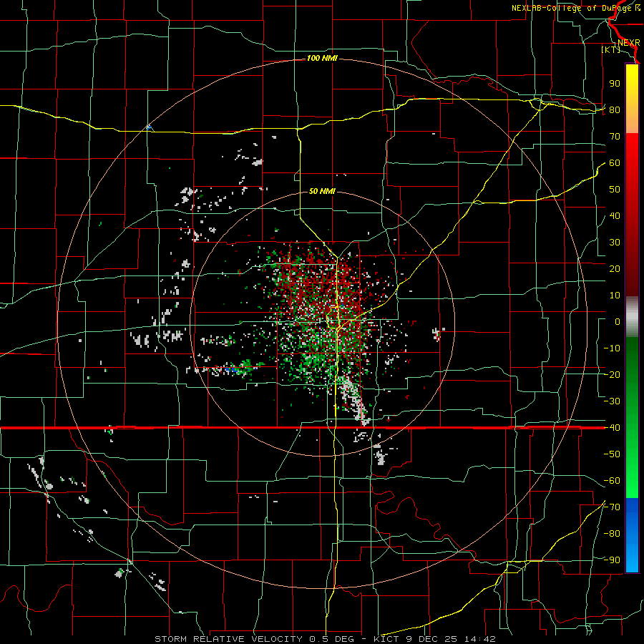Select the -30 value on velocity scale
The height and width of the screenshot is (644, 644).
coord(612,401)
